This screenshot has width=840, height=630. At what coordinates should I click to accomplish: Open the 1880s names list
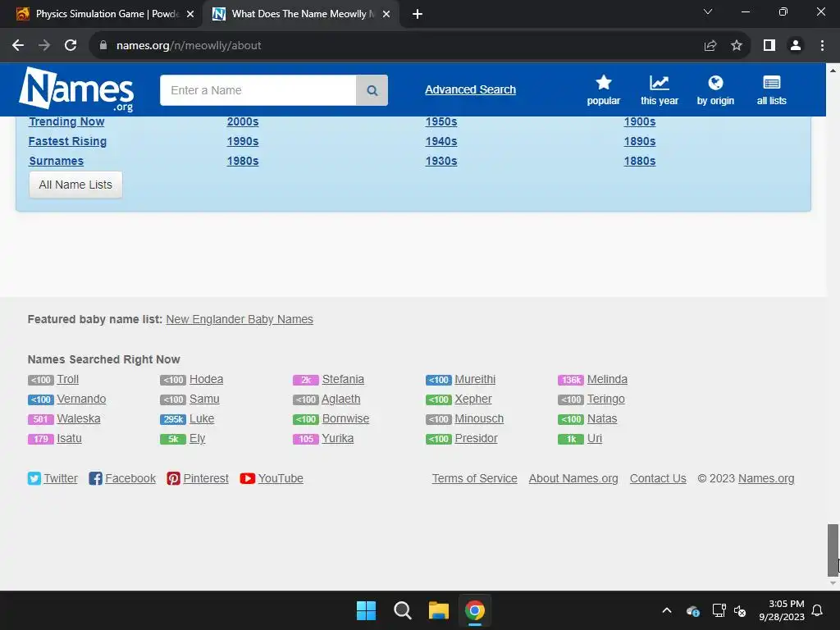point(640,162)
